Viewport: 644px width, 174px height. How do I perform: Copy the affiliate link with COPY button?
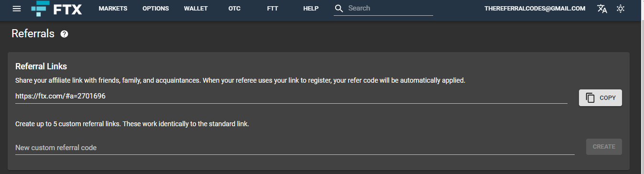(x=600, y=98)
